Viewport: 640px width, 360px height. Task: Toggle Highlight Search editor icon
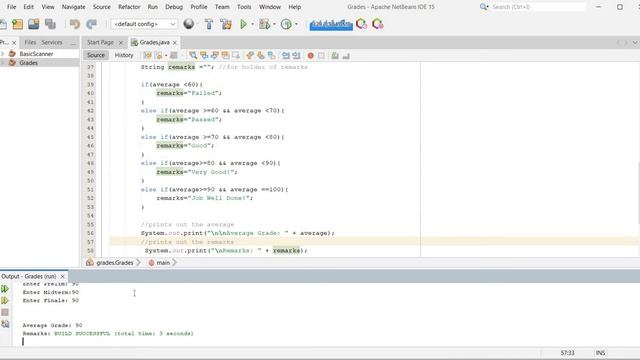point(225,56)
